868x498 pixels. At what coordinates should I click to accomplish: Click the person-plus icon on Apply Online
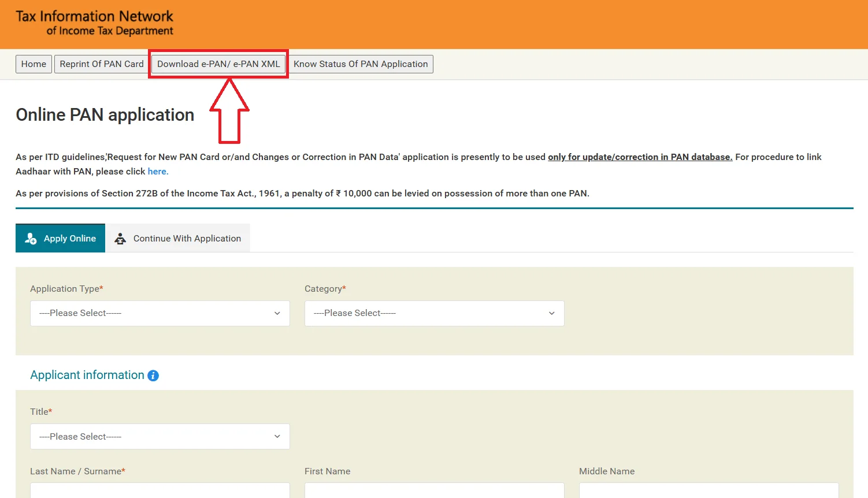point(31,239)
